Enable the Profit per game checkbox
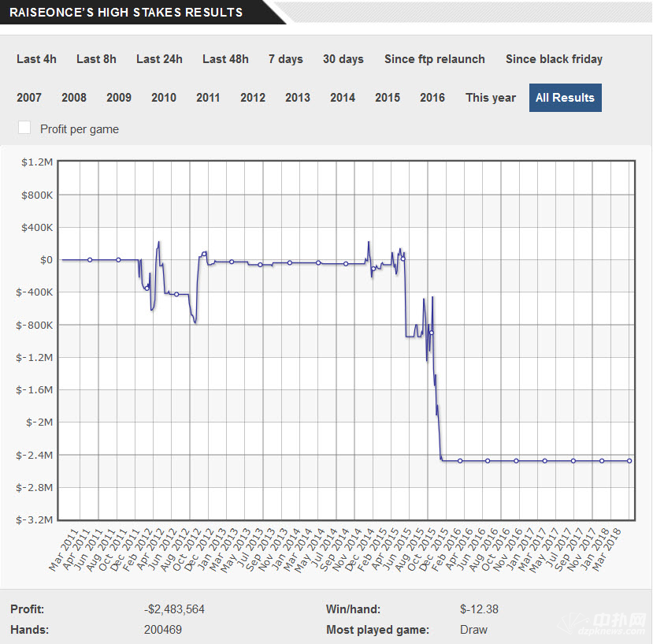 click(24, 128)
